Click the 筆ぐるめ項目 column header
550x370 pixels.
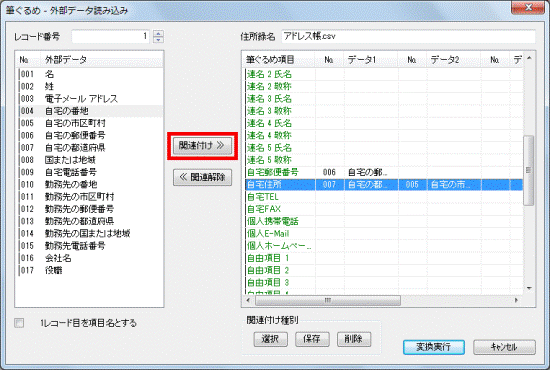pos(279,60)
